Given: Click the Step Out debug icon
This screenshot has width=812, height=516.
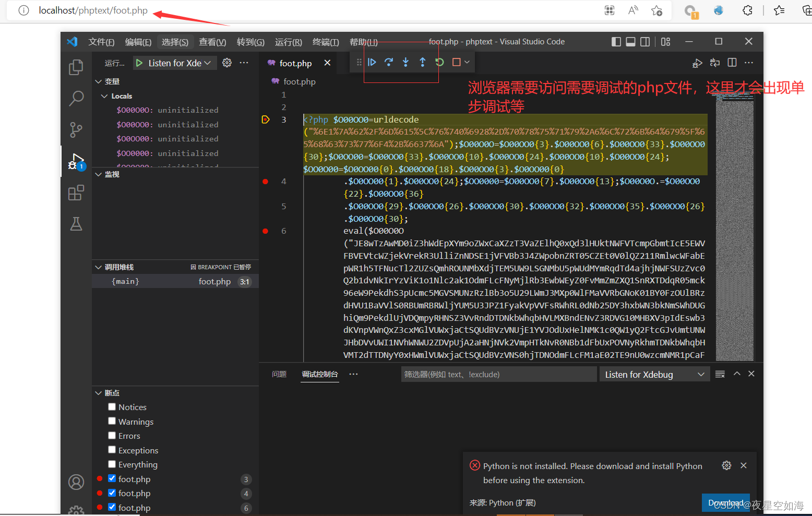Looking at the screenshot, I should [x=423, y=62].
